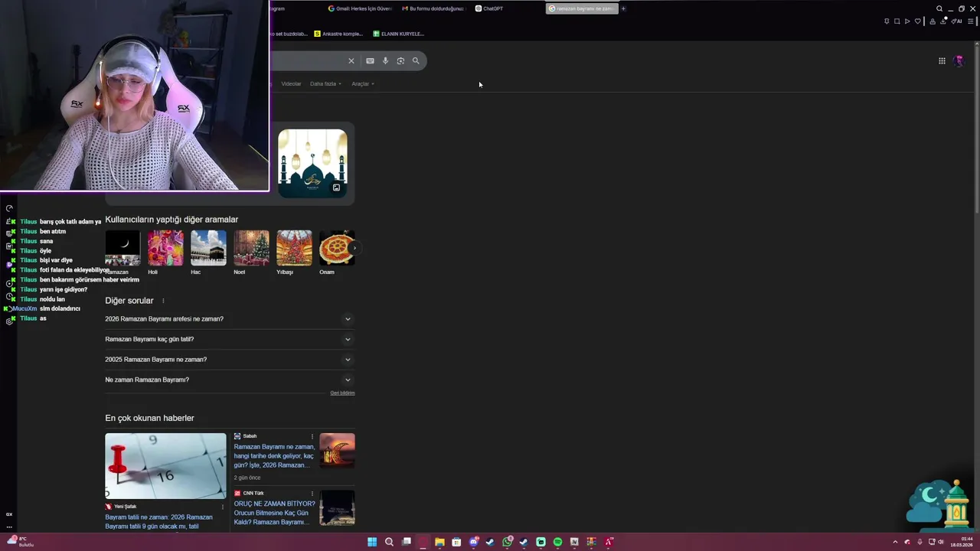
Task: Start voice search with the microphone icon
Action: tap(385, 60)
